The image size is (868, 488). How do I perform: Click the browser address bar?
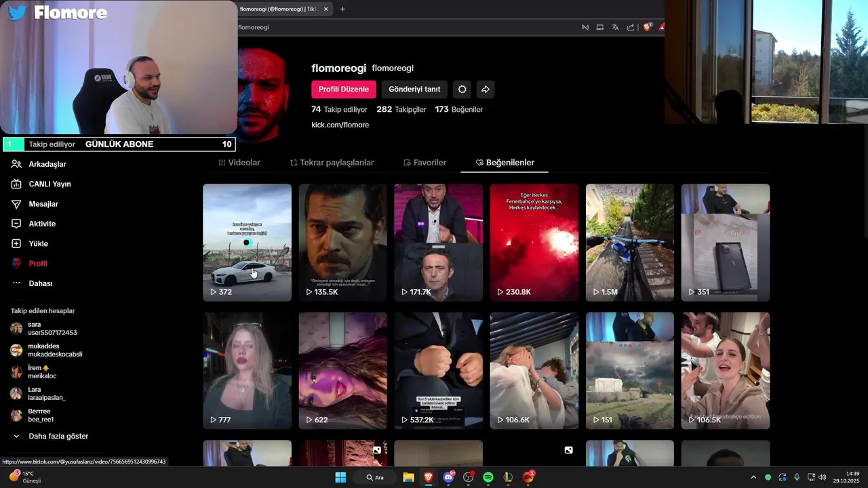click(x=407, y=27)
